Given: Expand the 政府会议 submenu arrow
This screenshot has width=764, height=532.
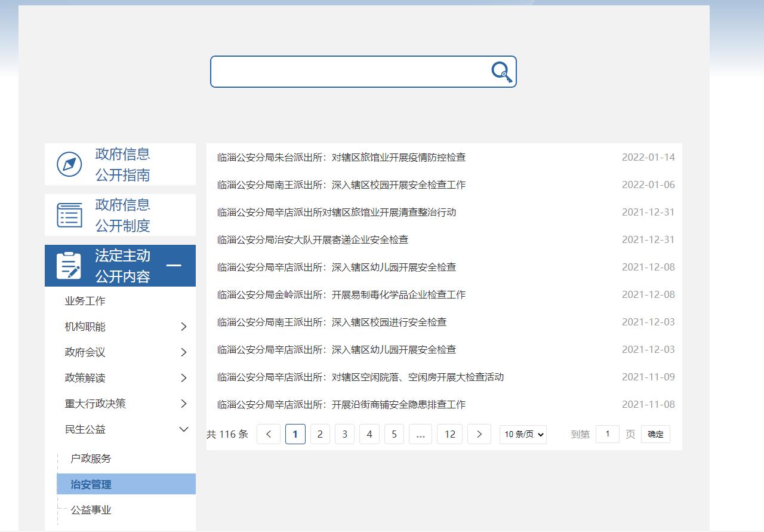Looking at the screenshot, I should (183, 352).
